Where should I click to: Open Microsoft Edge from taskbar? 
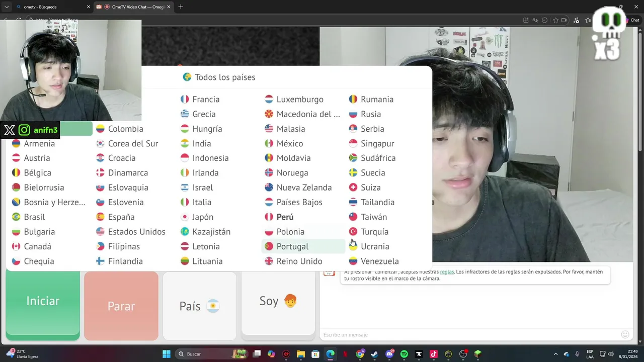(330, 354)
